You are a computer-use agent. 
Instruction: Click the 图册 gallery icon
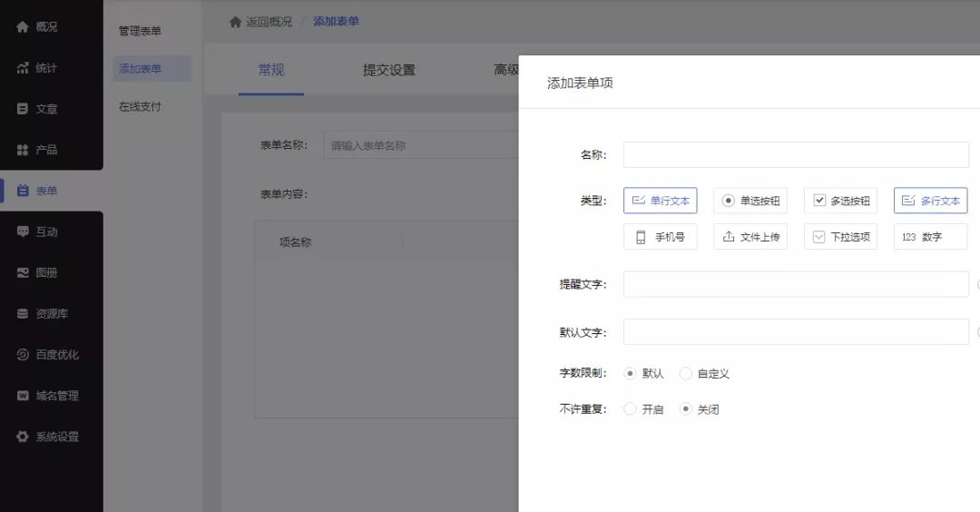[x=23, y=272]
